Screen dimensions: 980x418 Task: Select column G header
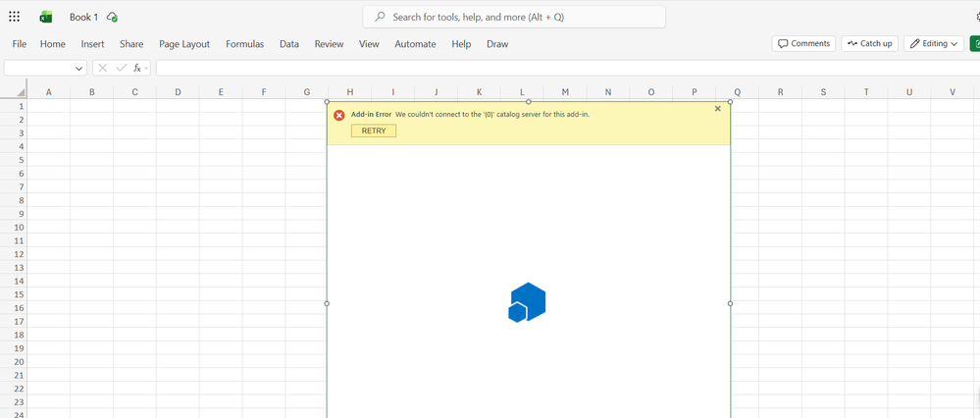(x=307, y=92)
